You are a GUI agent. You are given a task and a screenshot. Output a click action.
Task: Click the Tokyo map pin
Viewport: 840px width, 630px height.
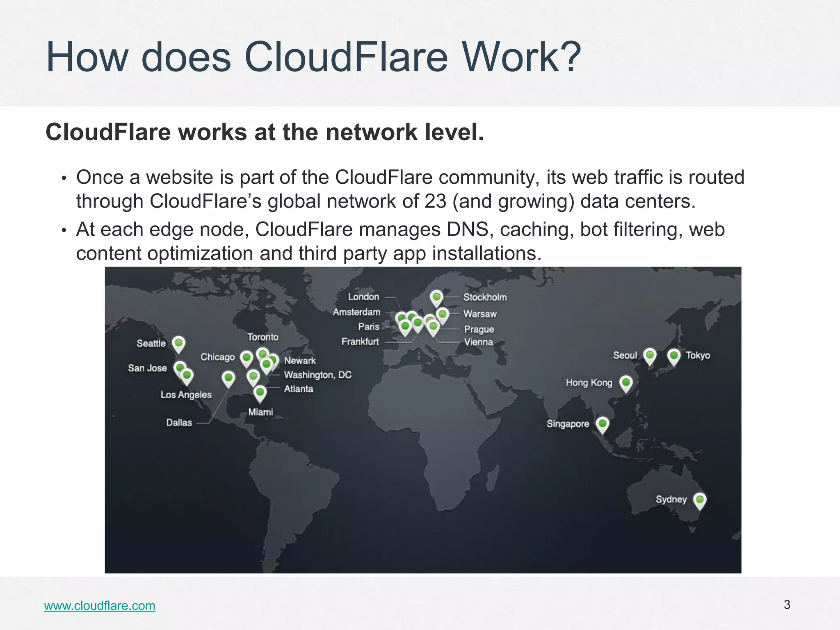[674, 357]
